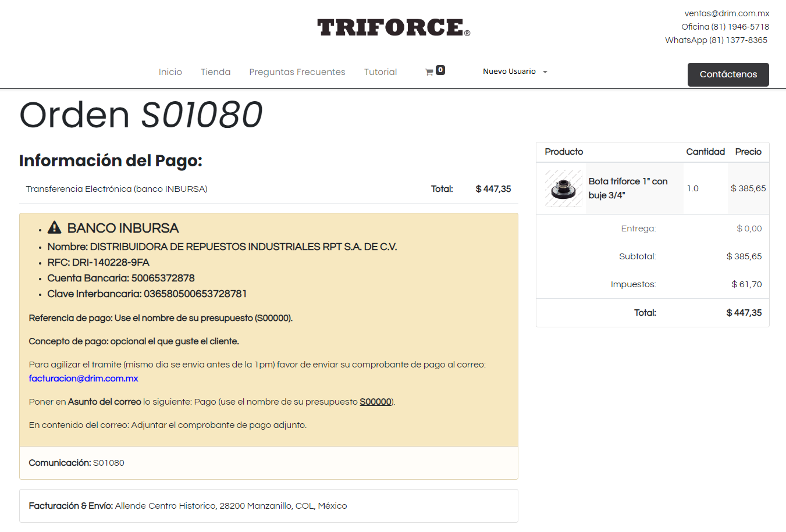786x532 pixels.
Task: Click the Contáctenos button
Action: 728,74
